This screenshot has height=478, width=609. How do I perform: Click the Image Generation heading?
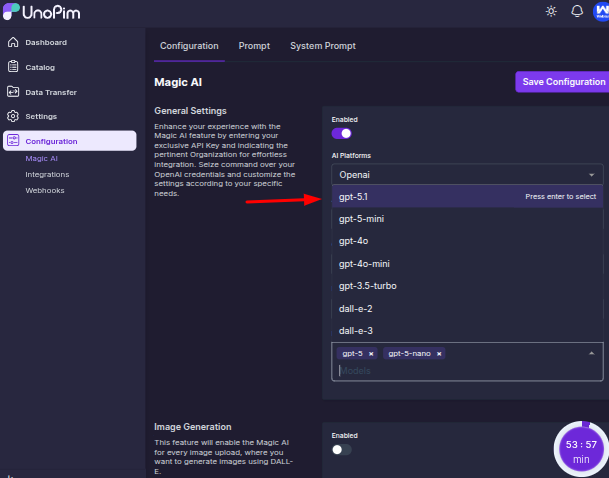(193, 427)
